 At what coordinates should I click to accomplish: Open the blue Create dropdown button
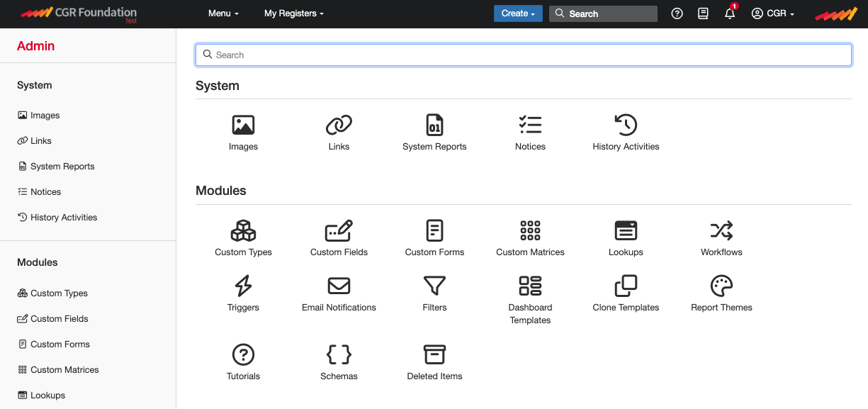coord(518,13)
